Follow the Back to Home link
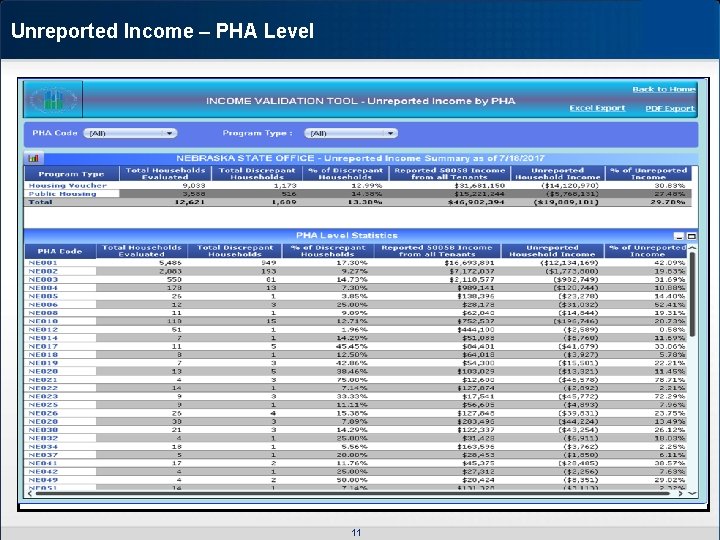This screenshot has height=540, width=720. [x=664, y=89]
